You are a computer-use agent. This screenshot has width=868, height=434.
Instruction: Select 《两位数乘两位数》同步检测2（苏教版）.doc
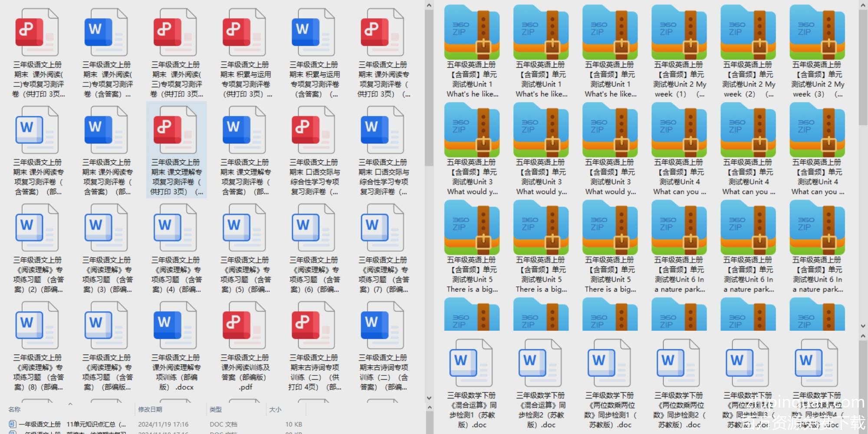679,384
